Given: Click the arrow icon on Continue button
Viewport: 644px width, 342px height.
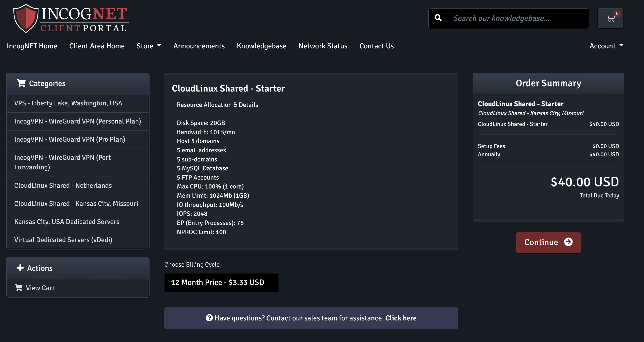Looking at the screenshot, I should point(568,242).
